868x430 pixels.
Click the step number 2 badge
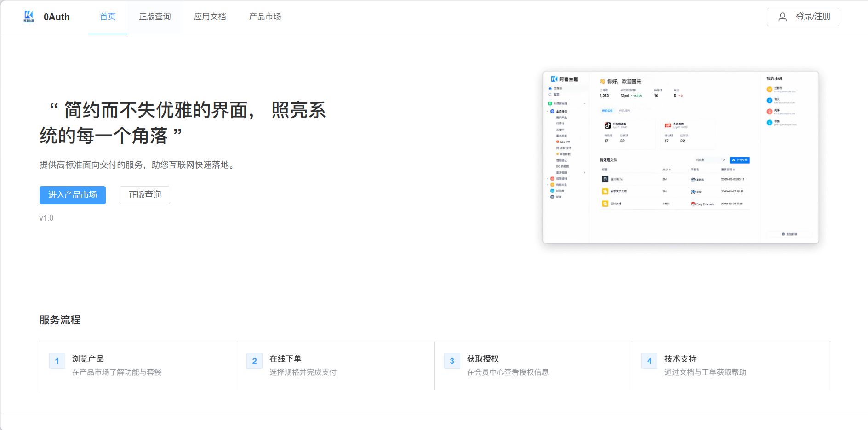coord(254,361)
